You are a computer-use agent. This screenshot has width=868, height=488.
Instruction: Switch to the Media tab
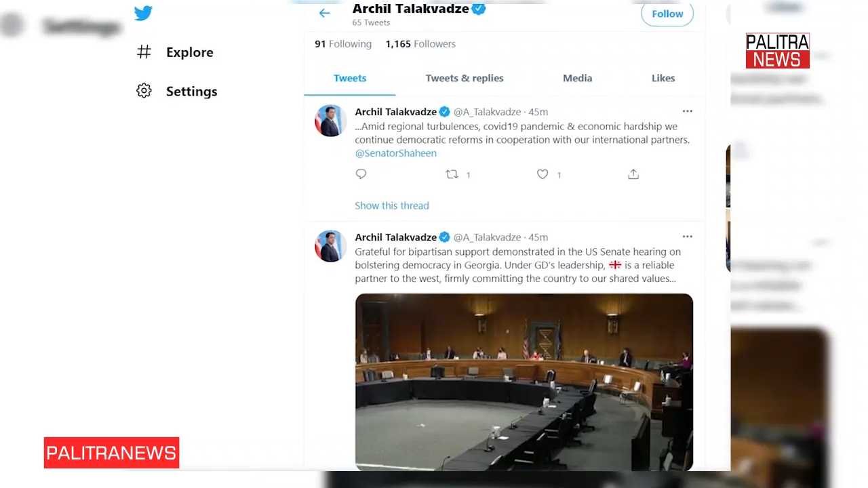pos(577,78)
